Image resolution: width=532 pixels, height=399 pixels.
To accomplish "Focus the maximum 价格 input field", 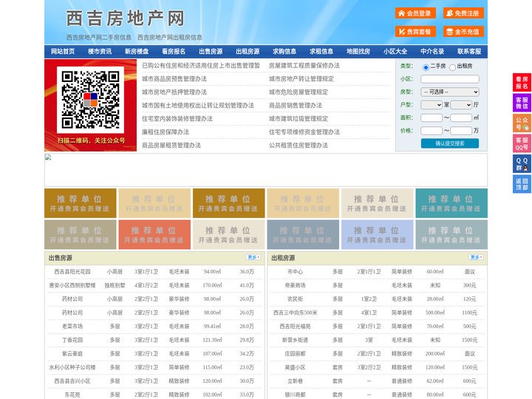I will [x=461, y=131].
